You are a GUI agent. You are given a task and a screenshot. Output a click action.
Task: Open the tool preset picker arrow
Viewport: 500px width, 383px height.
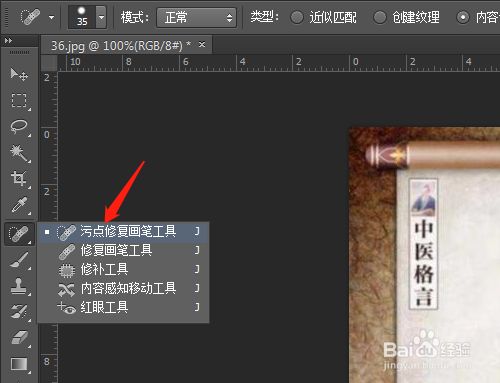pos(52,17)
